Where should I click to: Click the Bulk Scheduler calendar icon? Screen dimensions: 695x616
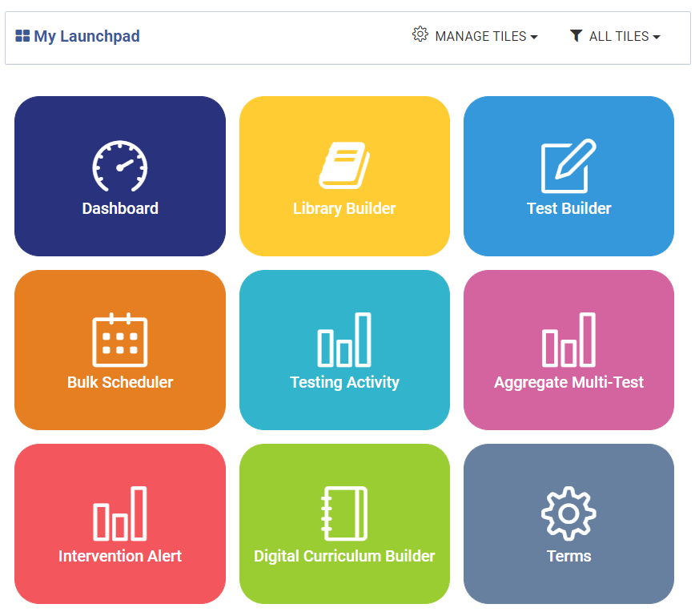(x=120, y=340)
